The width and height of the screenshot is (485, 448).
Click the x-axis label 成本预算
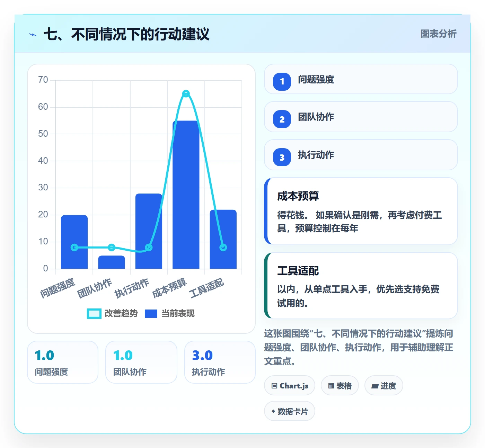click(169, 288)
